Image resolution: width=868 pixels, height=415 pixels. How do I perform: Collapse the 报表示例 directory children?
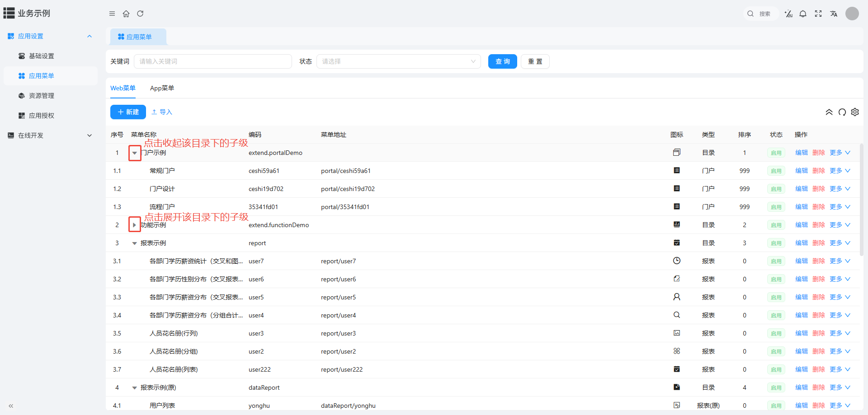pyautogui.click(x=134, y=243)
